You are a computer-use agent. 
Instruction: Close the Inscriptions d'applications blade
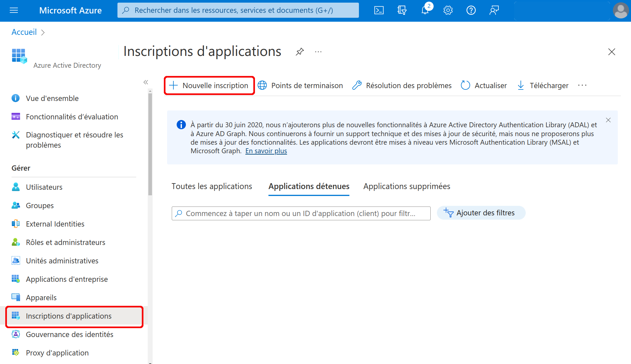pyautogui.click(x=612, y=52)
